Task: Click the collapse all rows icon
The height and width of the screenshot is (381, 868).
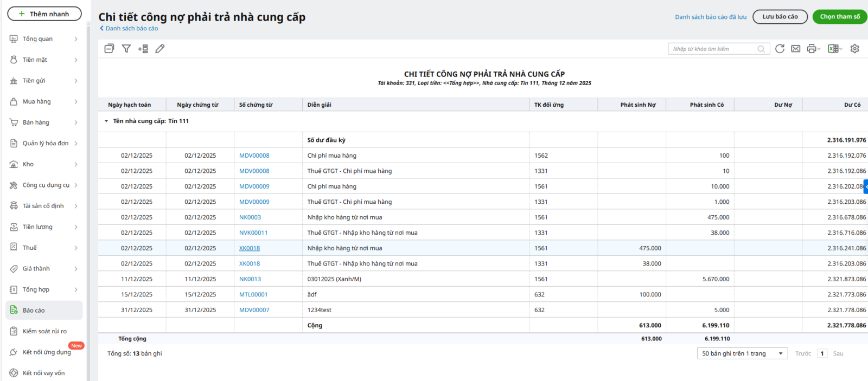Action: point(109,49)
